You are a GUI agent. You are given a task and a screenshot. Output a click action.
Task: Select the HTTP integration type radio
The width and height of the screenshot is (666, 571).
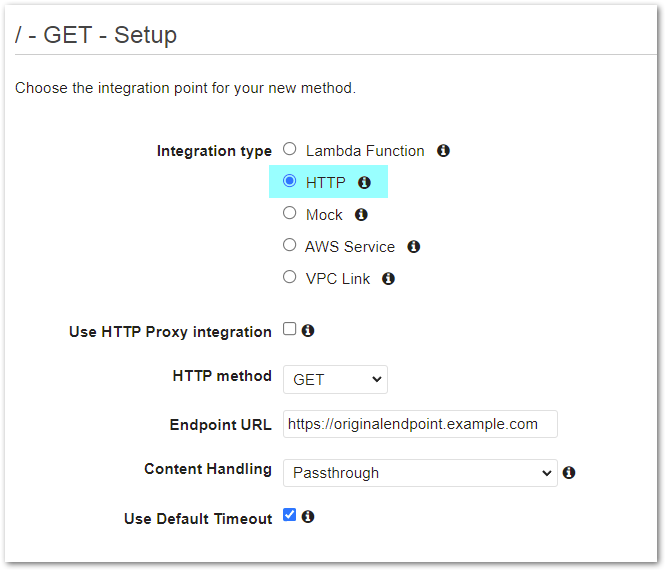pos(290,181)
